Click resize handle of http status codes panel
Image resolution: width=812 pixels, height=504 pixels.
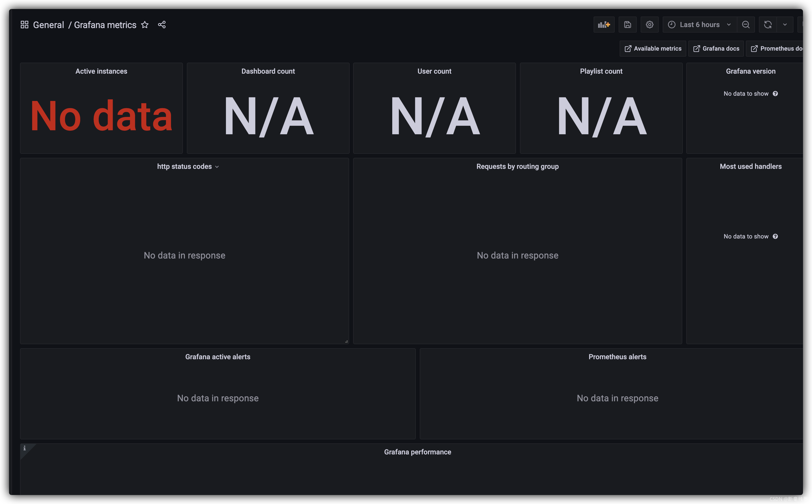coord(346,341)
